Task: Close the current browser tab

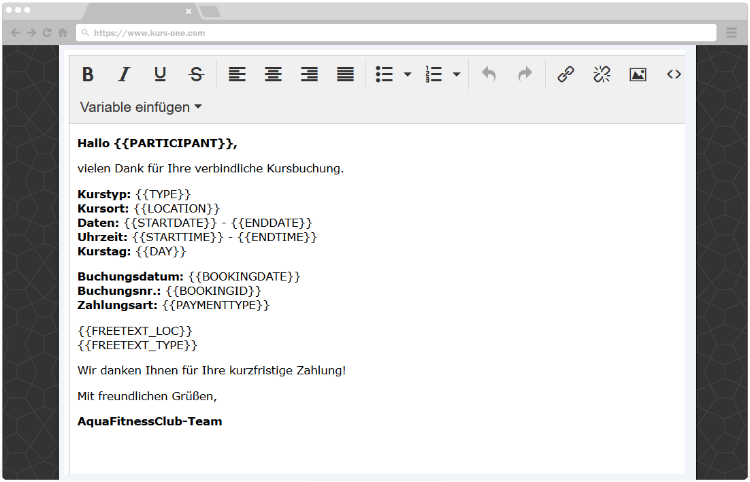Action: [188, 11]
